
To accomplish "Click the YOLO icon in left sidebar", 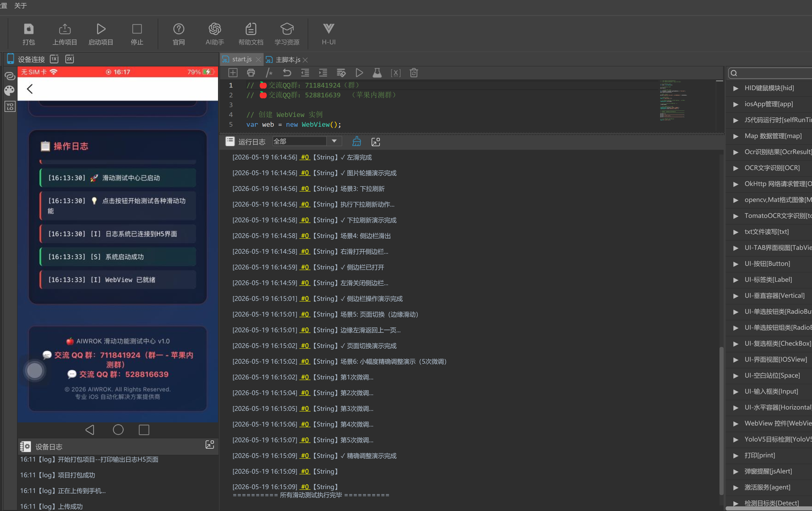I will click(x=10, y=107).
